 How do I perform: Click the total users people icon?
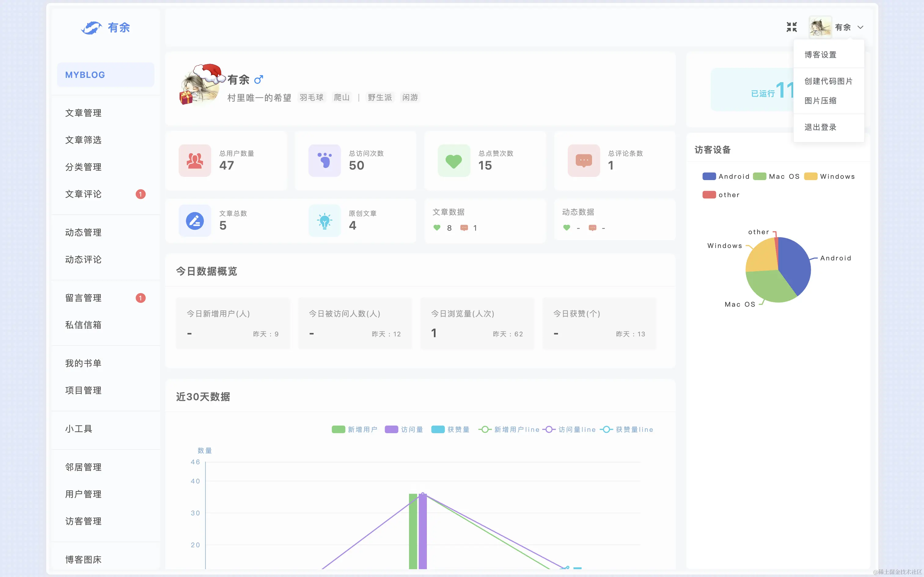pos(195,161)
